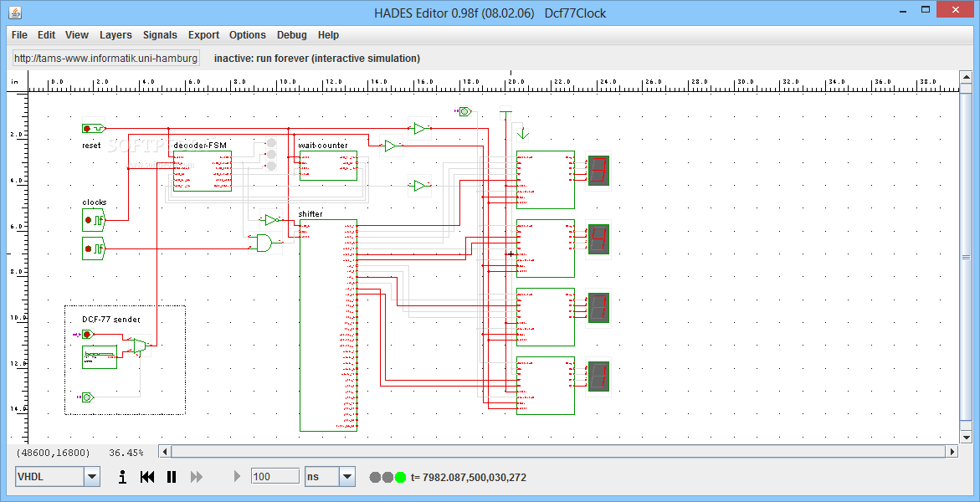This screenshot has height=502, width=980.
Task: Open the Export menu
Action: pos(203,35)
